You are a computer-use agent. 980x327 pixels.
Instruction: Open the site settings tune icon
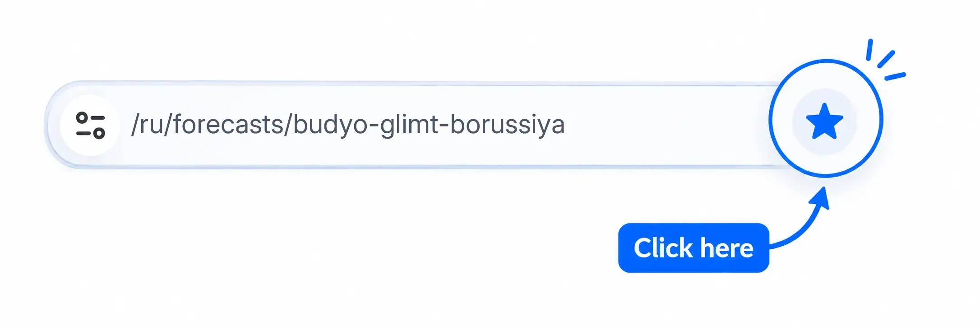90,125
